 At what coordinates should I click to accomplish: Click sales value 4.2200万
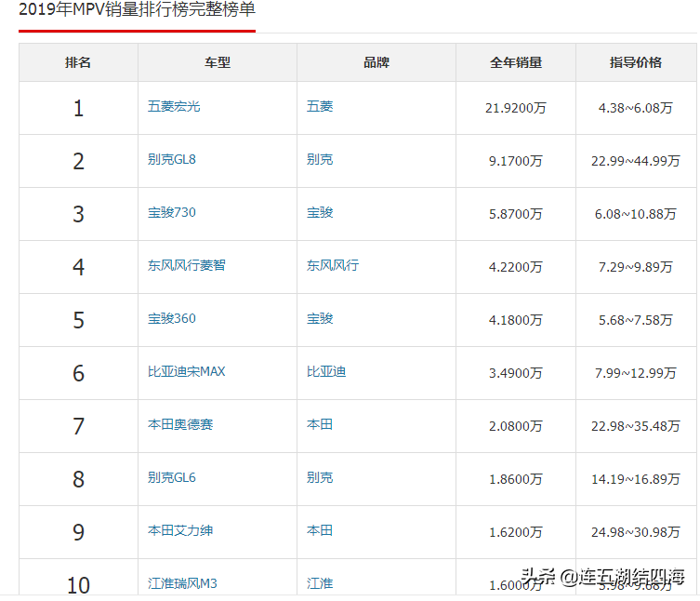pyautogui.click(x=516, y=267)
